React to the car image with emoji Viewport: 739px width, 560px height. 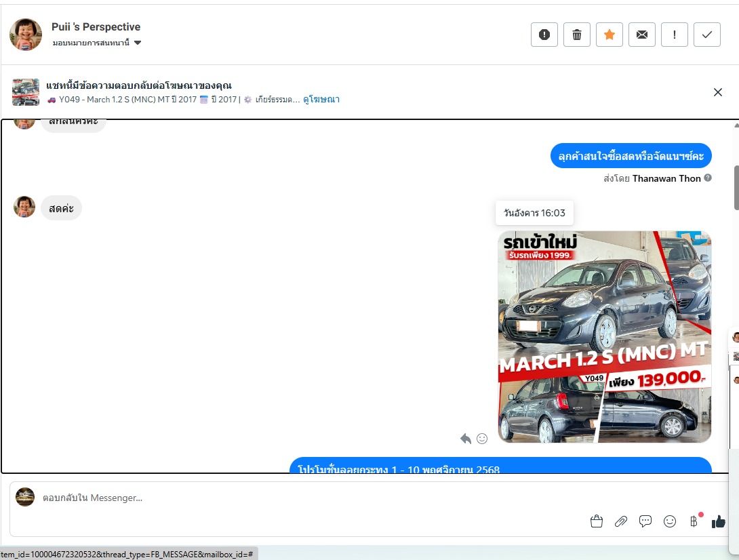click(x=482, y=439)
